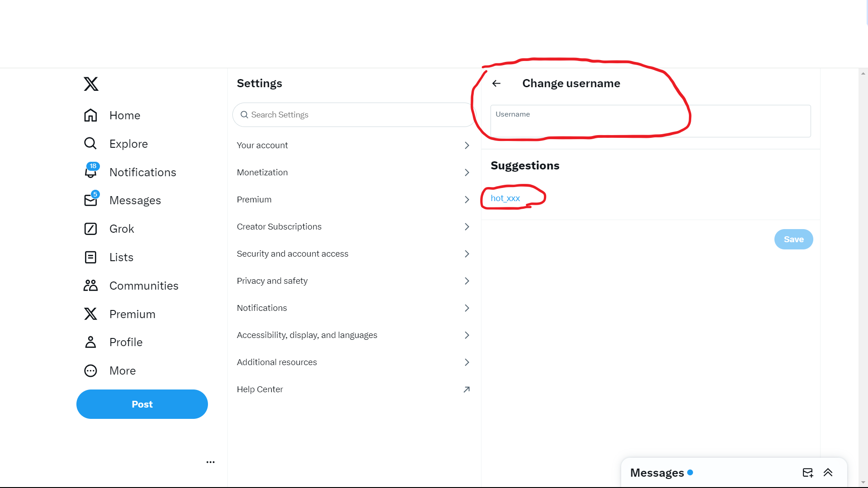This screenshot has width=868, height=488.
Task: Open the Notifications bell icon
Action: pyautogui.click(x=91, y=172)
